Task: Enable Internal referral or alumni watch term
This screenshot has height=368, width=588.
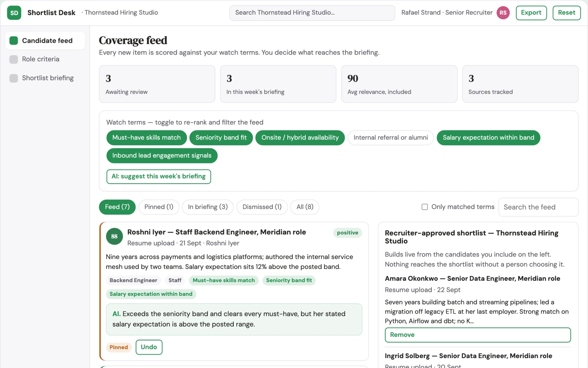Action: pos(391,138)
